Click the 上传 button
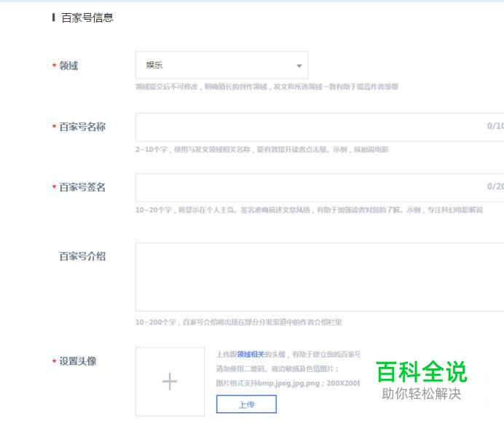Image resolution: width=504 pixels, height=426 pixels. coord(246,404)
